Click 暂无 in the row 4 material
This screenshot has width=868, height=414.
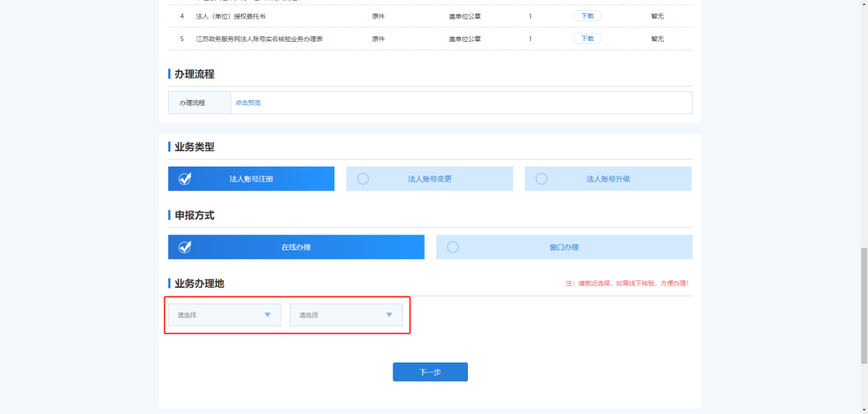tap(657, 16)
